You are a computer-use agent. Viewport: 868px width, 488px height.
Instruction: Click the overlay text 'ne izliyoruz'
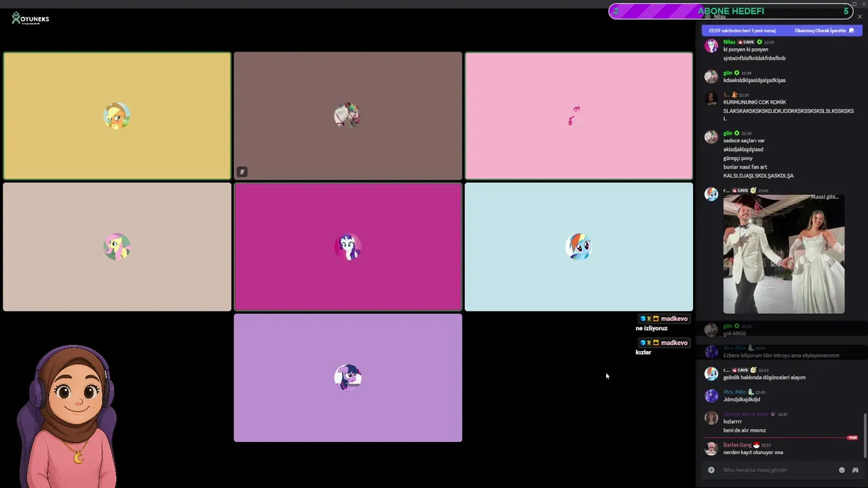click(x=652, y=328)
